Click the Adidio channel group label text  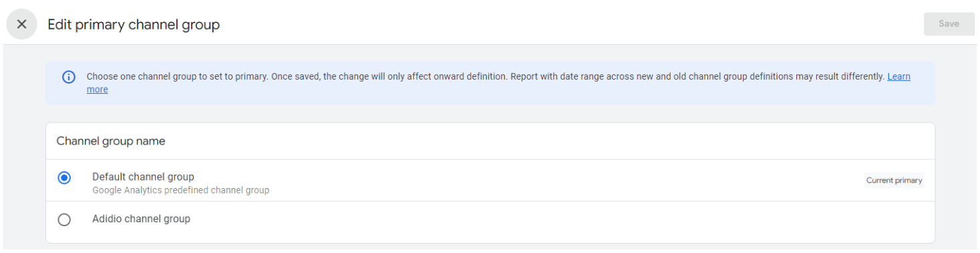pyautogui.click(x=141, y=218)
